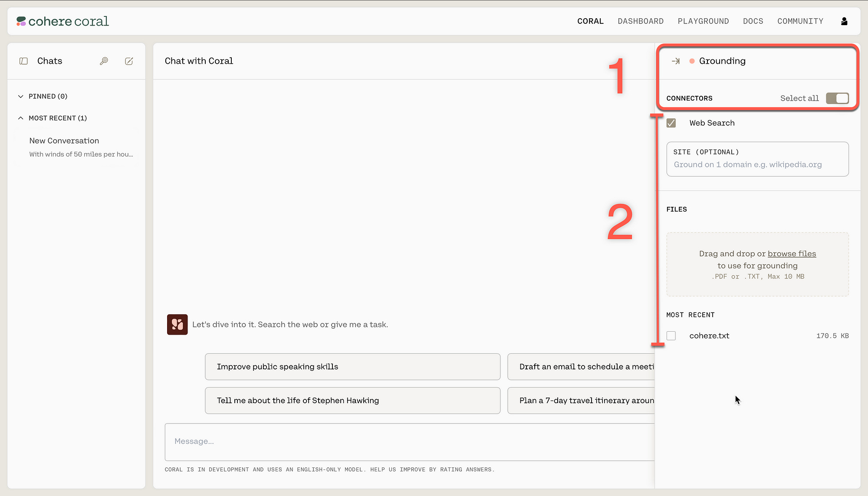Click the Cohere Coral logo
868x496 pixels.
pos(62,21)
